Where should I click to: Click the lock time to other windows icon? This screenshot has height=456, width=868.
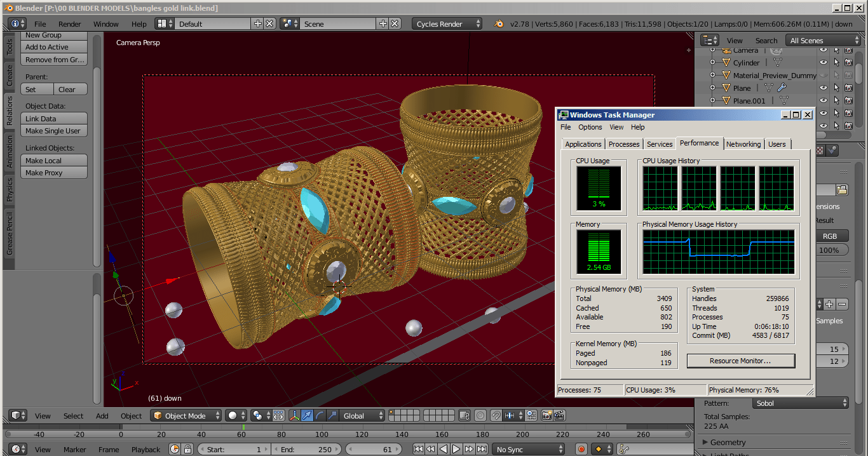(x=187, y=449)
